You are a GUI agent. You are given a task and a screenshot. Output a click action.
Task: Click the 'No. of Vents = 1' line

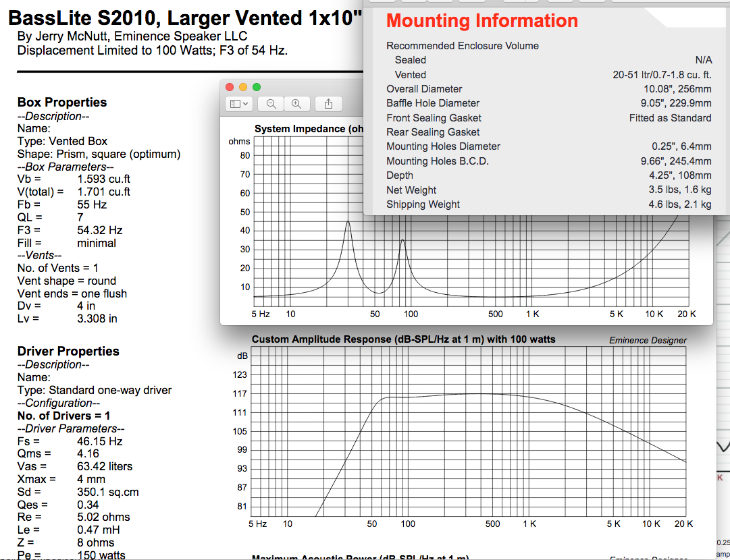click(x=57, y=268)
